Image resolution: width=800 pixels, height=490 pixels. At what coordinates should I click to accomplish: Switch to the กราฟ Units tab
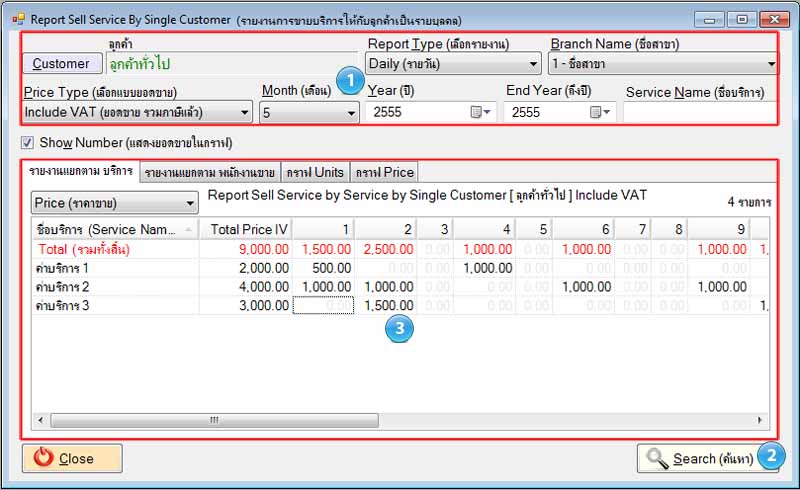314,172
